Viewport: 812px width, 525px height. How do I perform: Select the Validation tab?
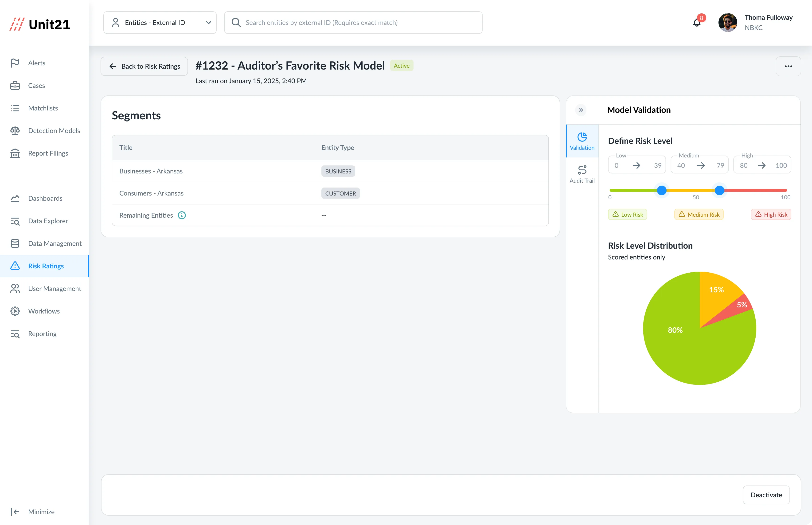click(582, 141)
